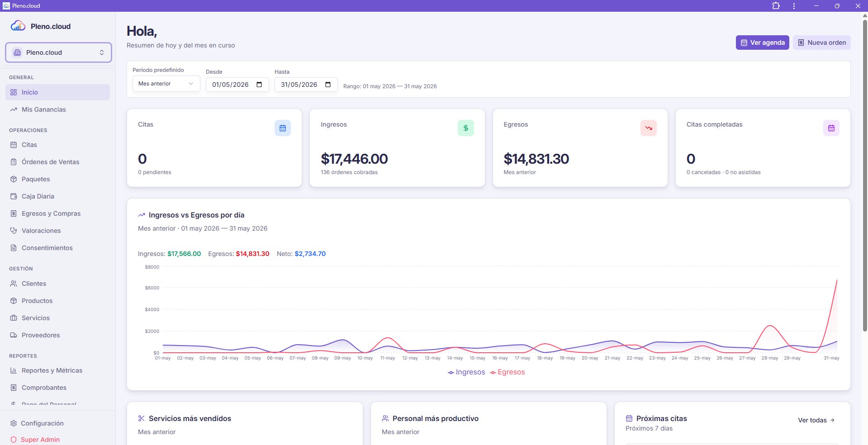The width and height of the screenshot is (868, 445).
Task: Open Proveedores in the sidebar
Action: coord(57,335)
